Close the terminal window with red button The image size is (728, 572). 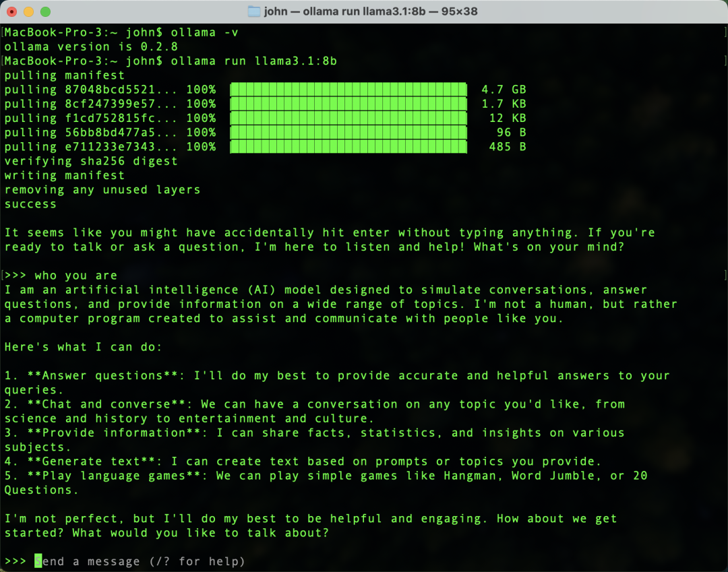point(12,11)
